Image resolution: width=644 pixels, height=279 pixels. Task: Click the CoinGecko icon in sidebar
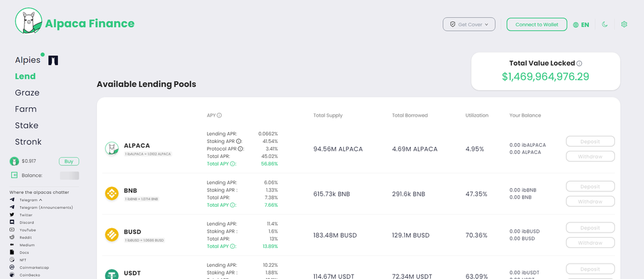tap(12, 275)
